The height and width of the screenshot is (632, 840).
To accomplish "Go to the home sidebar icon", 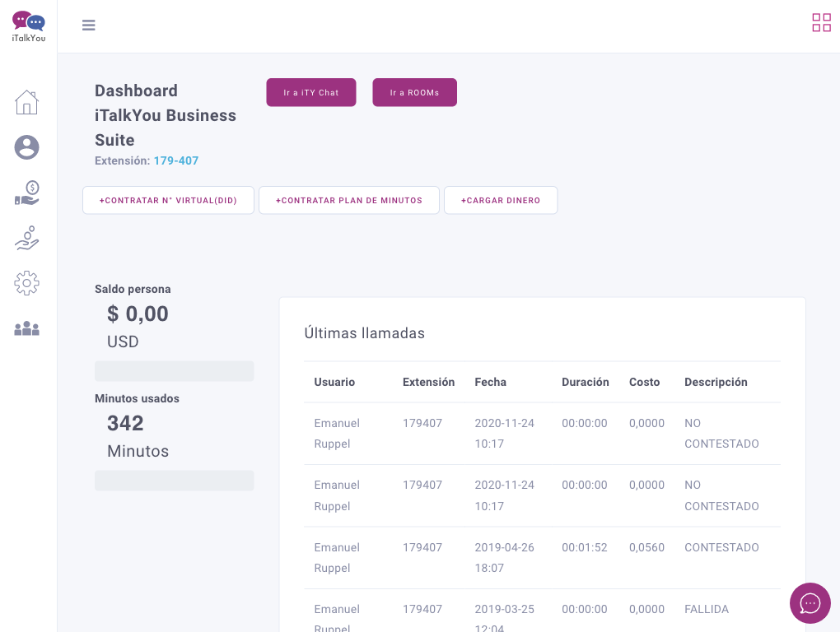I will pos(27,102).
